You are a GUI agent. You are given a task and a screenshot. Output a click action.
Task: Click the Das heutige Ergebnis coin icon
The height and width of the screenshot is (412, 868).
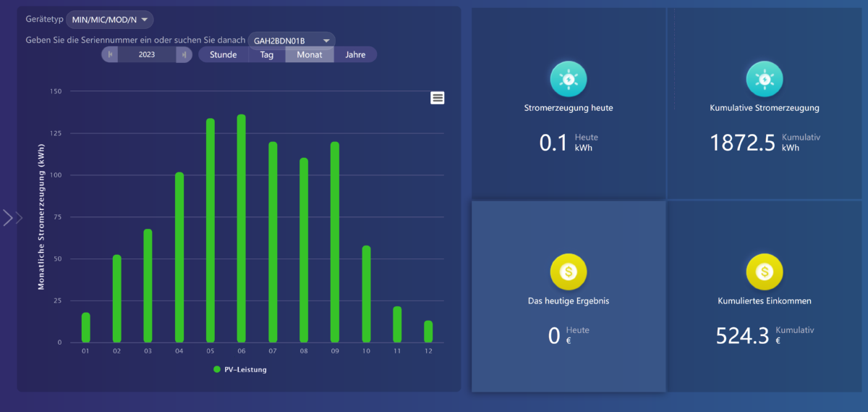pos(568,272)
